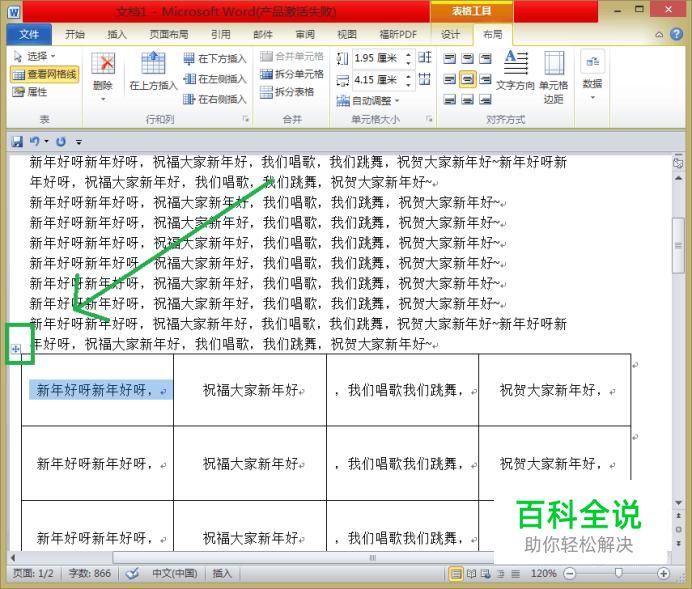692x589 pixels.
Task: Switch to the 视图 tab
Action: pos(347,34)
